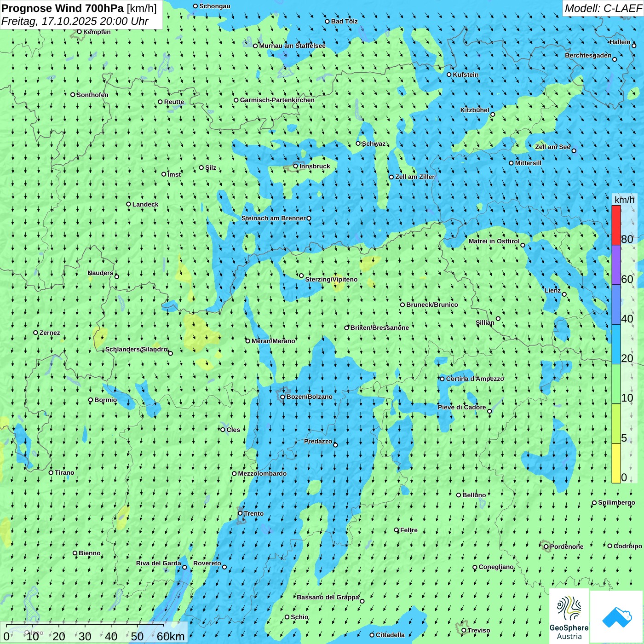The width and height of the screenshot is (644, 644).
Task: Click the Kufstein label
Action: [466, 75]
